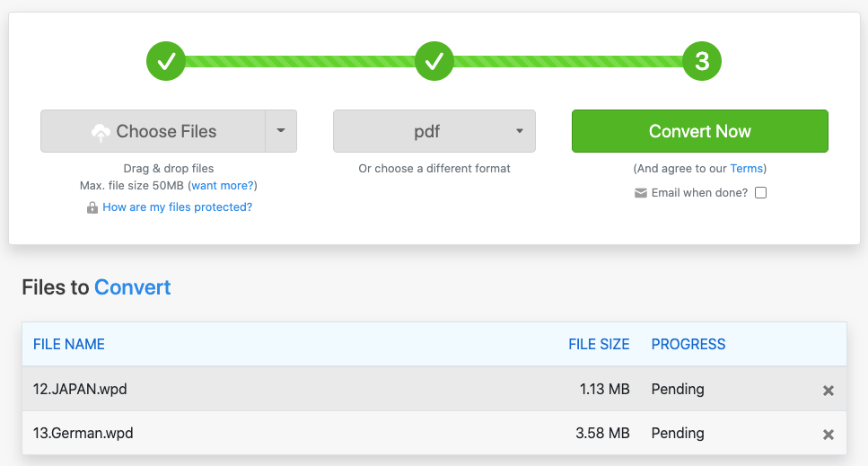Open 'How are my files protected?' link
Screen dimensions: 868x466
pyautogui.click(x=178, y=207)
